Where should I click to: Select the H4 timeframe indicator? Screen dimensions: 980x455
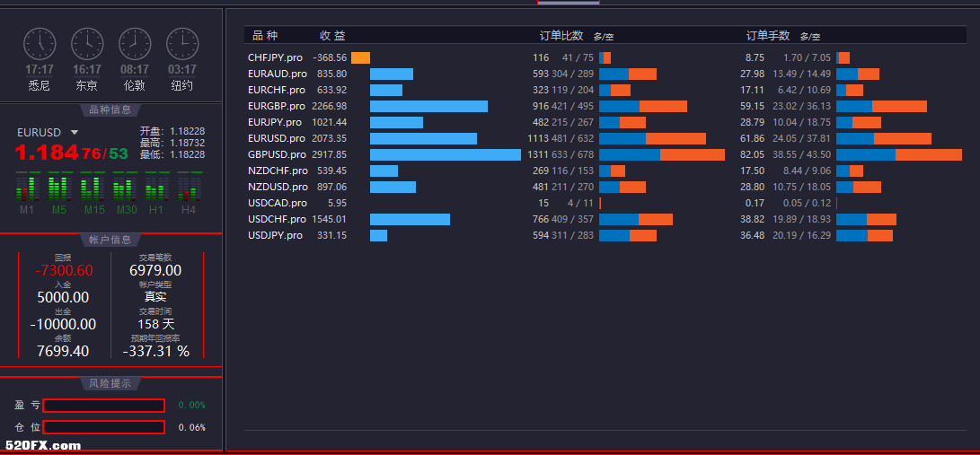[x=189, y=192]
